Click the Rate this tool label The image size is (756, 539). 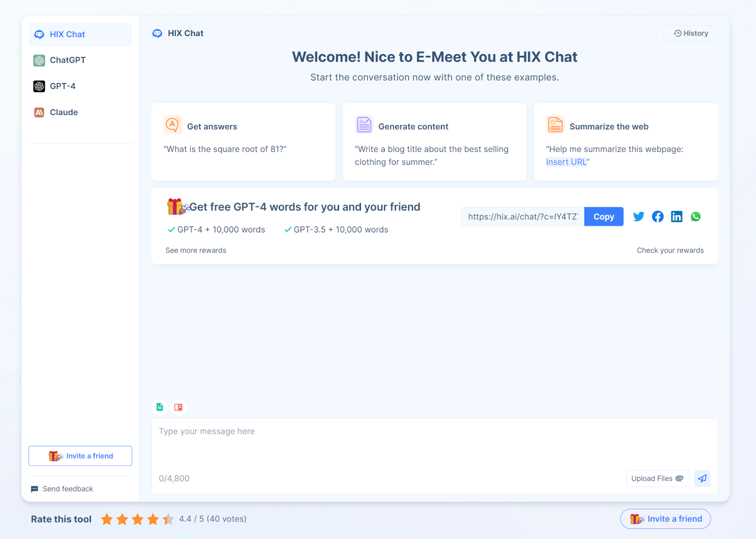61,519
